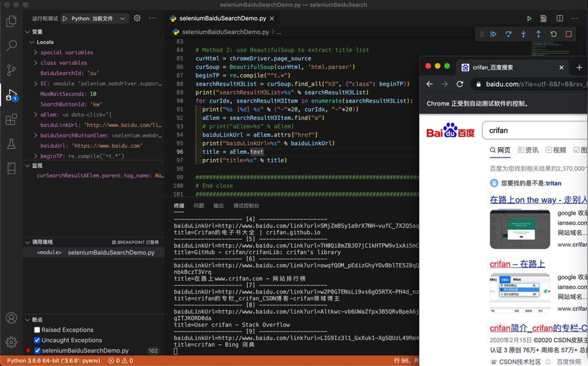This screenshot has height=366, width=588.
Task: Expand class variables
Action: [x=36, y=63]
